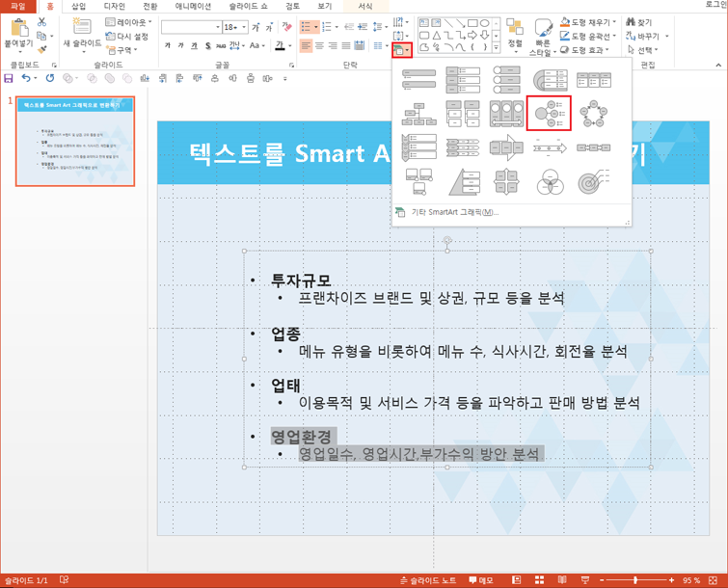This screenshot has width=728, height=588.
Task: Toggle Justify paragraph alignment
Action: tap(346, 45)
